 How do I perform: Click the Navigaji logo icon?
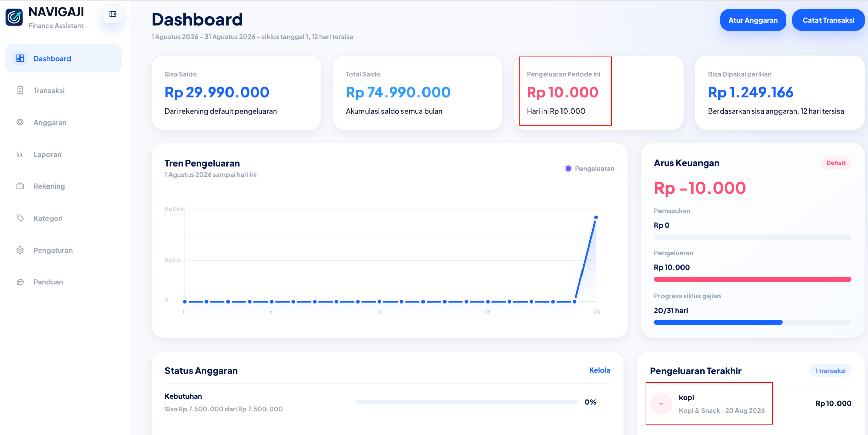click(14, 17)
